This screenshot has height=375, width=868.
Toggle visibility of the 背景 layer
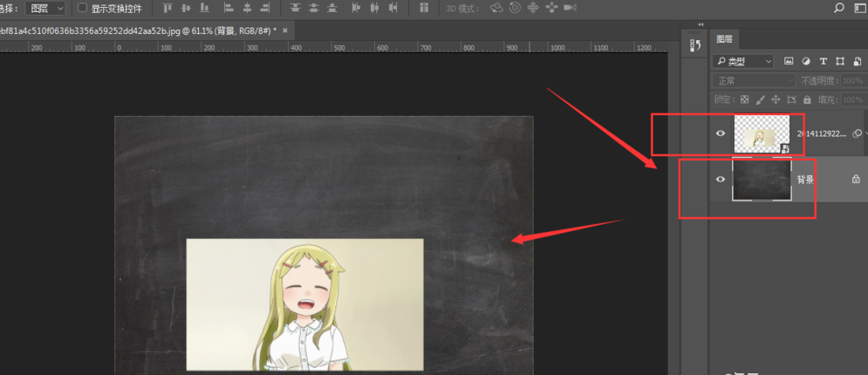point(721,179)
